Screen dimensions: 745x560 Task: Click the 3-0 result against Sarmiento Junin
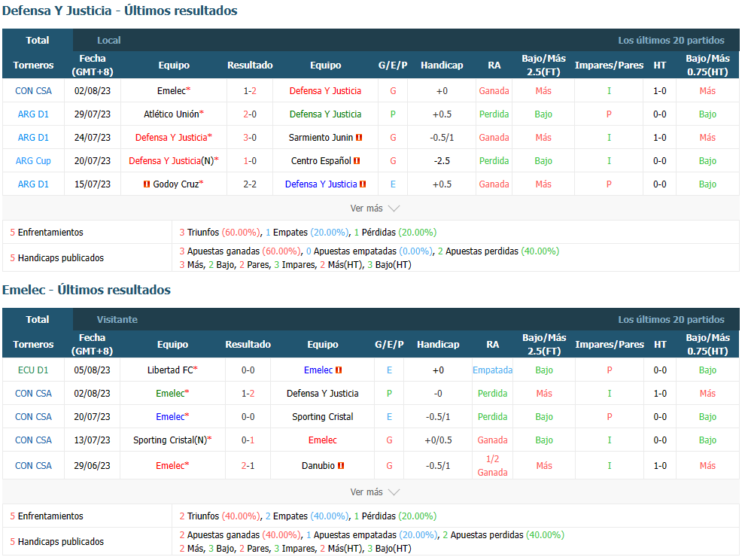coord(250,138)
